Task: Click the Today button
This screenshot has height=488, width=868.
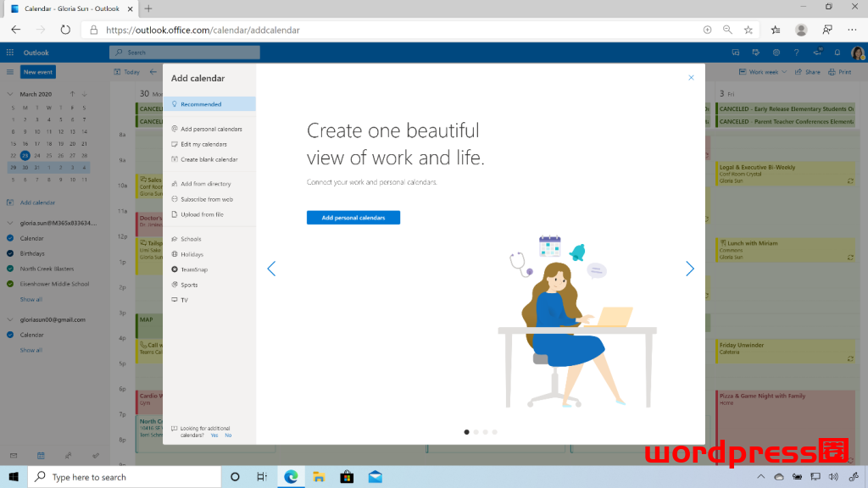Action: [x=127, y=72]
